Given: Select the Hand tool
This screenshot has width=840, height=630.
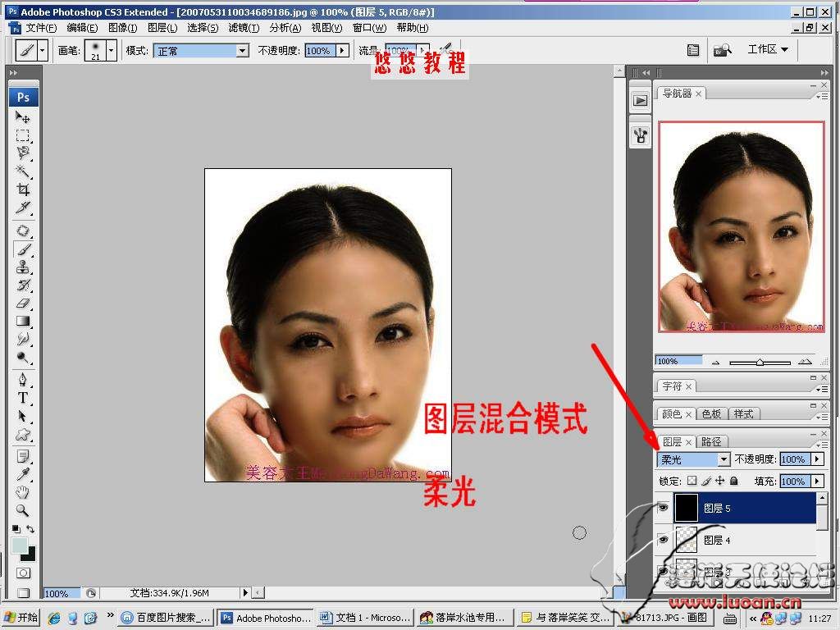Looking at the screenshot, I should click(x=22, y=492).
